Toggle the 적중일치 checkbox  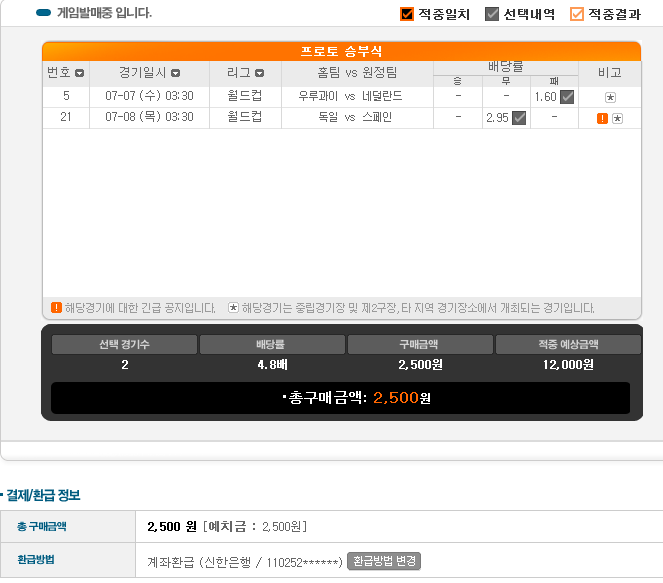click(x=407, y=14)
